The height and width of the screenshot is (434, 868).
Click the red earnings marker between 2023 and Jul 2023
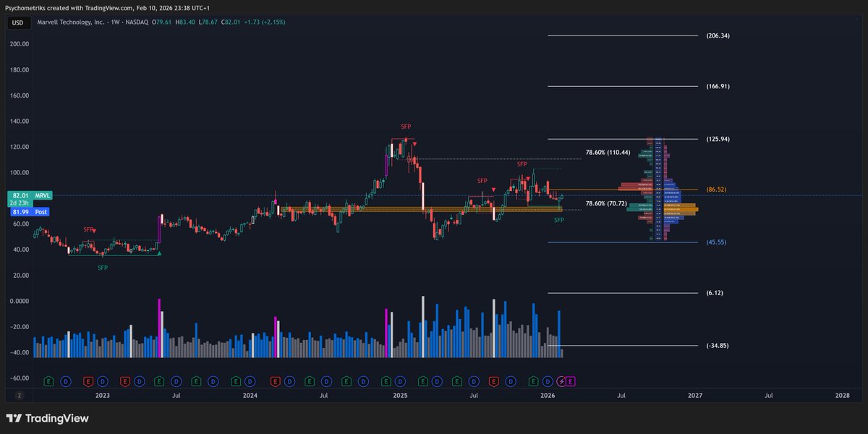pyautogui.click(x=125, y=381)
